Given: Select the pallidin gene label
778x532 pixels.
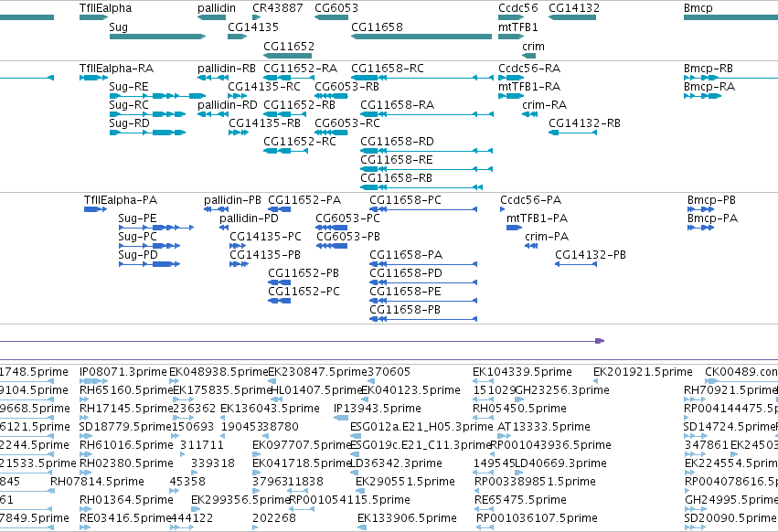Looking at the screenshot, I should tap(217, 8).
